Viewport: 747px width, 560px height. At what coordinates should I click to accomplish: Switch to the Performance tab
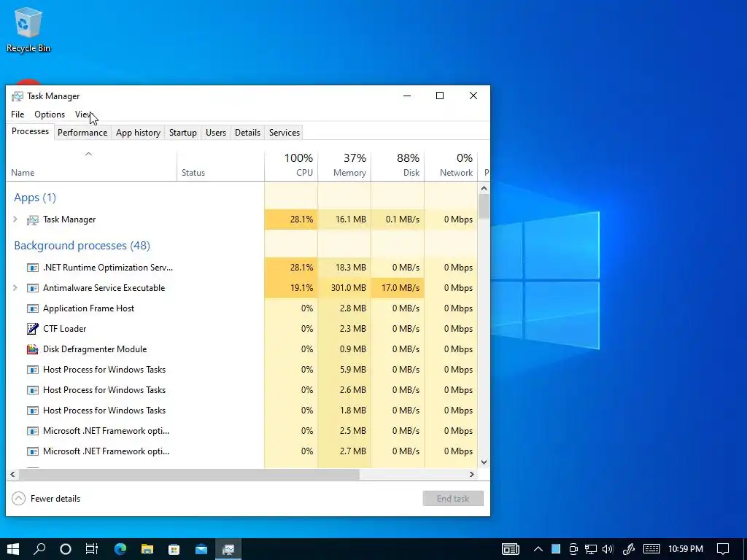pos(82,133)
